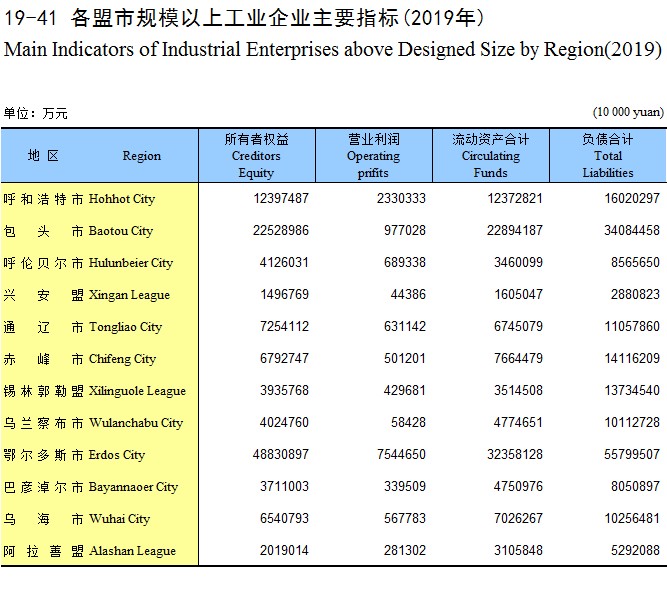Click Bayannaoer equity value 3711003
Viewport: 667px width, 599px height.
pyautogui.click(x=284, y=486)
